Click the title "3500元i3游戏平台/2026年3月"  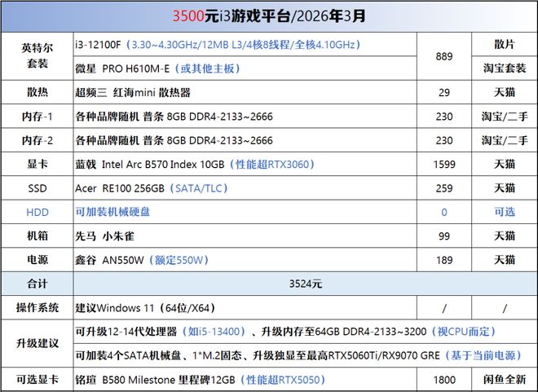[x=269, y=16]
